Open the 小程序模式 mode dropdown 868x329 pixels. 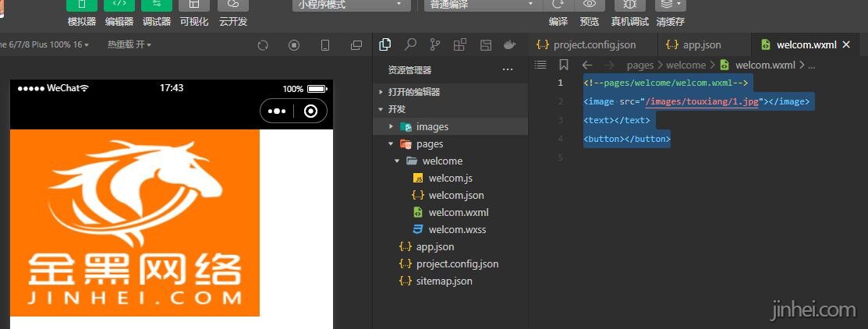[x=352, y=5]
